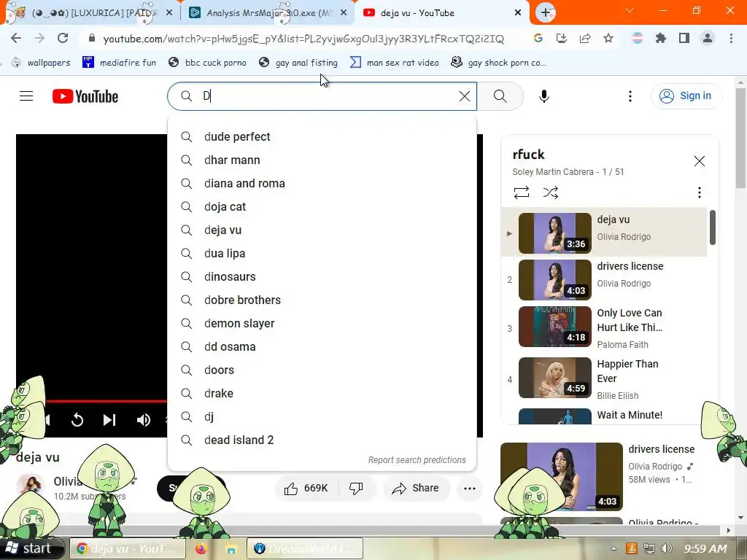Mute the video player volume

144,420
